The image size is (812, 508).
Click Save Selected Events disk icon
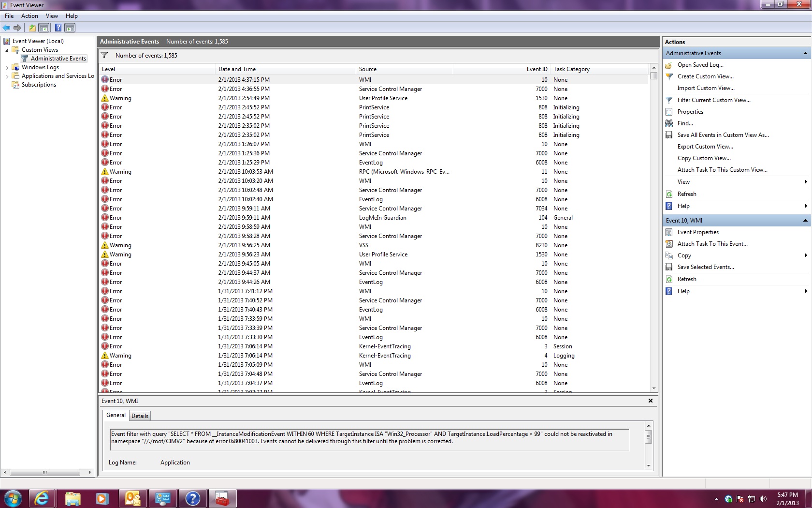(669, 267)
